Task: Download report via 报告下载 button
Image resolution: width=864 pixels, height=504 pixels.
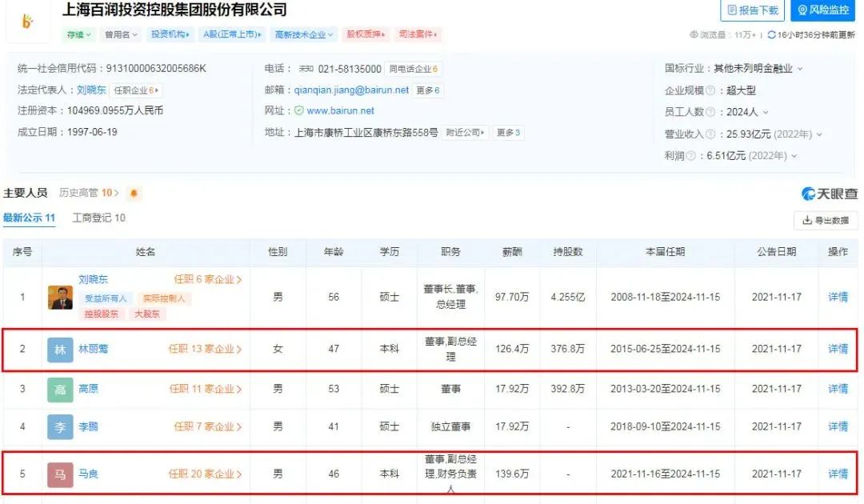Action: click(753, 10)
